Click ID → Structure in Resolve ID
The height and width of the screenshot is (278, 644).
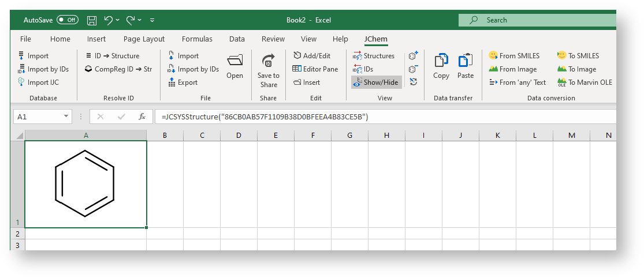112,56
